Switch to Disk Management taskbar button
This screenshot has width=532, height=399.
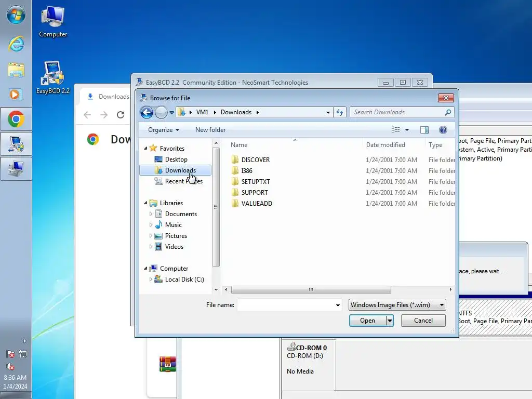tap(16, 169)
